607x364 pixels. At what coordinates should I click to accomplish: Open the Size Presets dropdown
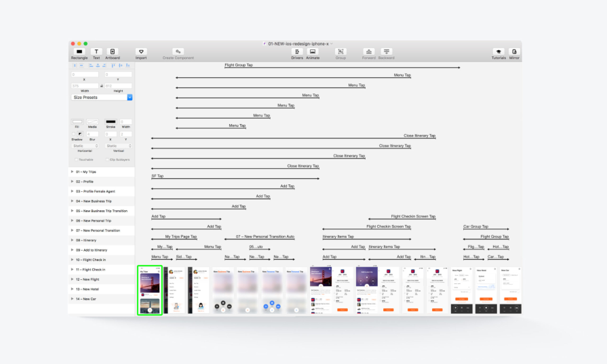tap(102, 98)
